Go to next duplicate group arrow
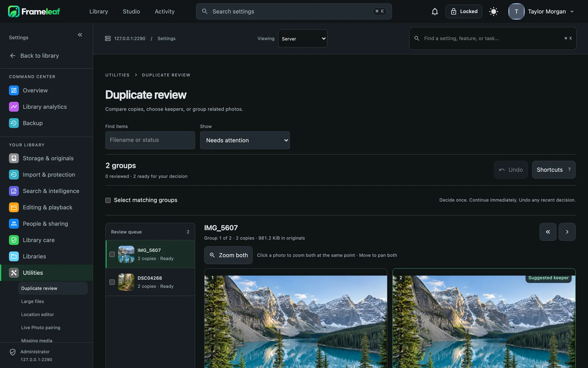The image size is (588, 368). click(x=567, y=232)
